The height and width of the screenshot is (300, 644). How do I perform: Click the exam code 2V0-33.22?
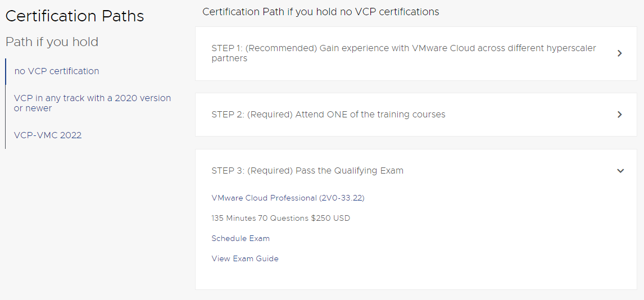click(x=343, y=198)
